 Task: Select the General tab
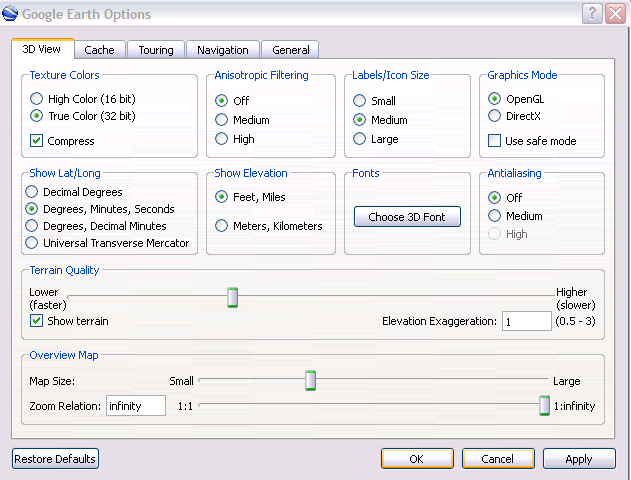pos(291,50)
